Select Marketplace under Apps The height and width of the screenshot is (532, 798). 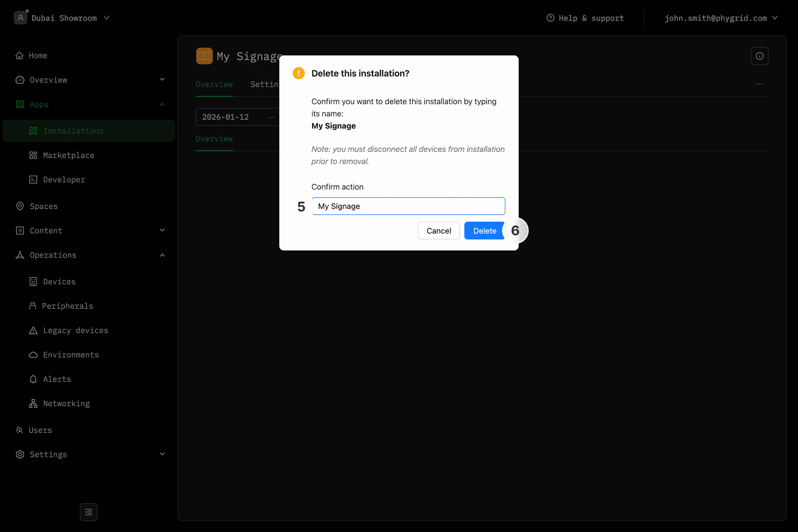(68, 155)
